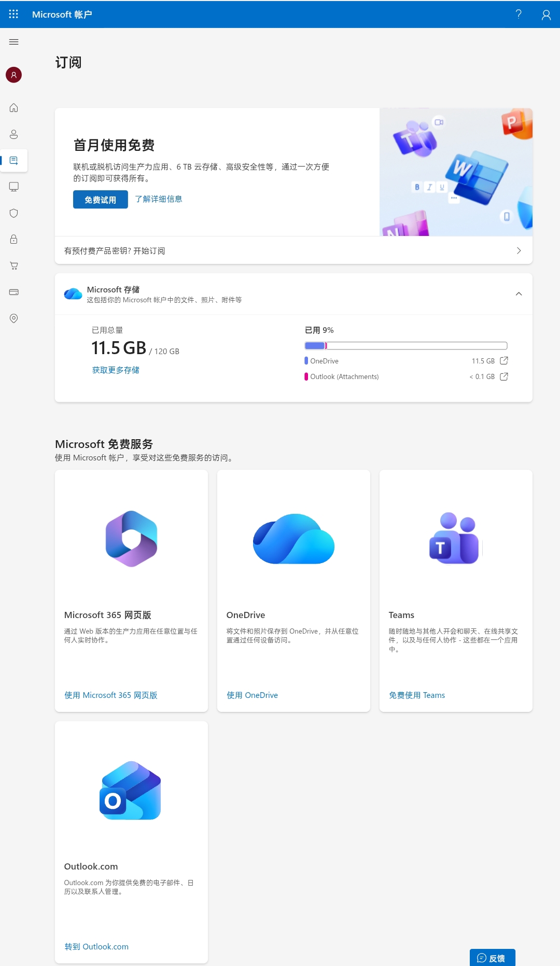Open the app launcher grid icon

[x=13, y=14]
